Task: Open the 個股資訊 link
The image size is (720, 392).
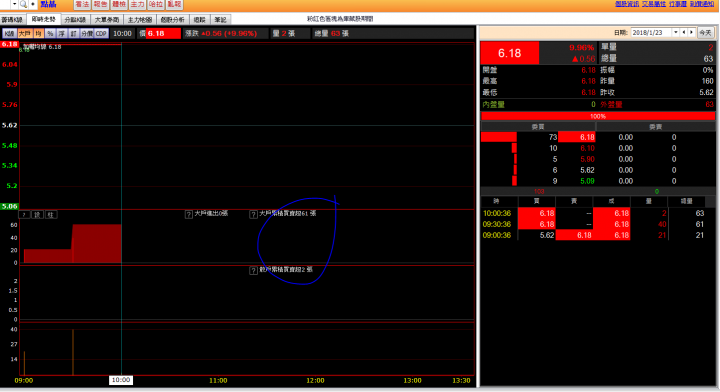Action: [x=627, y=4]
